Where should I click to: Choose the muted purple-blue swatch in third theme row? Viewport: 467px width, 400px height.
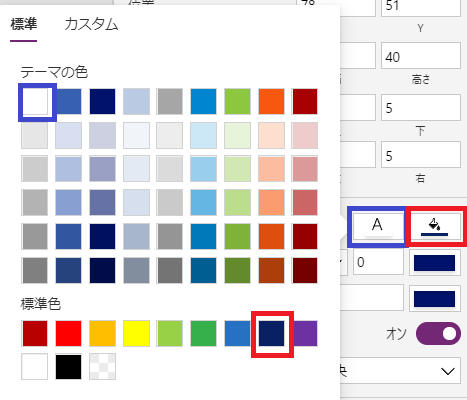click(102, 169)
